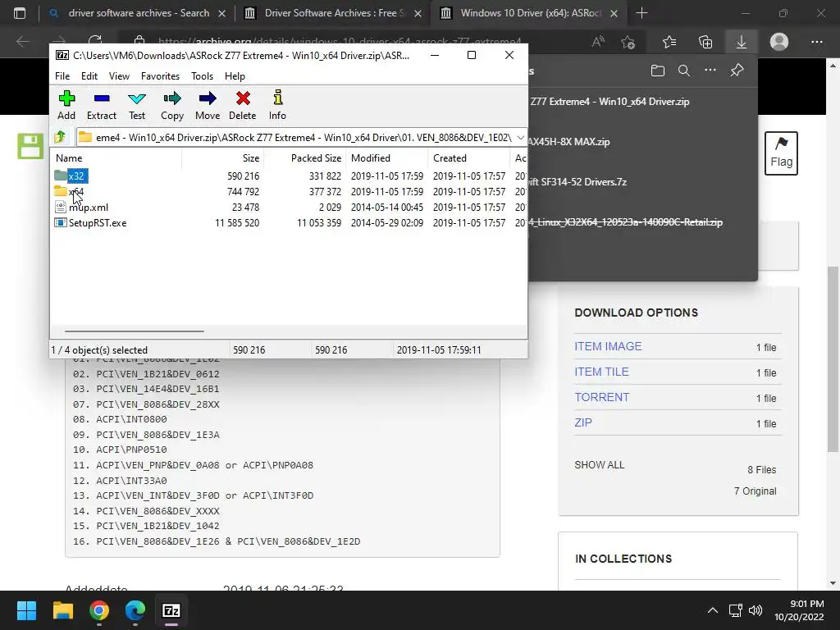Click the 7-Zip horizontal scrollbar
Image resolution: width=840 pixels, height=630 pixels.
tap(135, 331)
